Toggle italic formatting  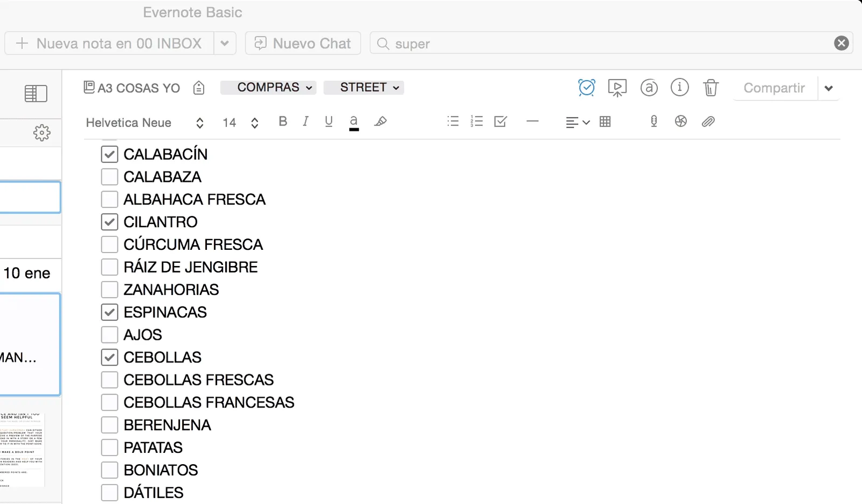[305, 121]
